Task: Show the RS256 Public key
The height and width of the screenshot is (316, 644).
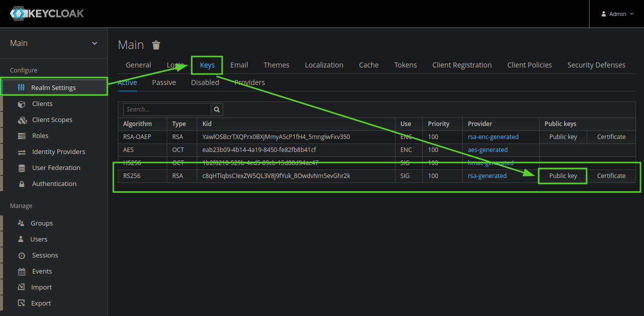Action: 562,175
